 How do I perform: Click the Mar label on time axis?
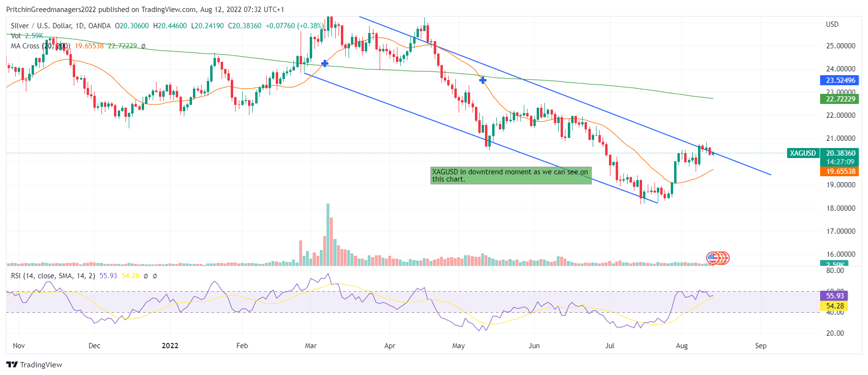tap(311, 346)
